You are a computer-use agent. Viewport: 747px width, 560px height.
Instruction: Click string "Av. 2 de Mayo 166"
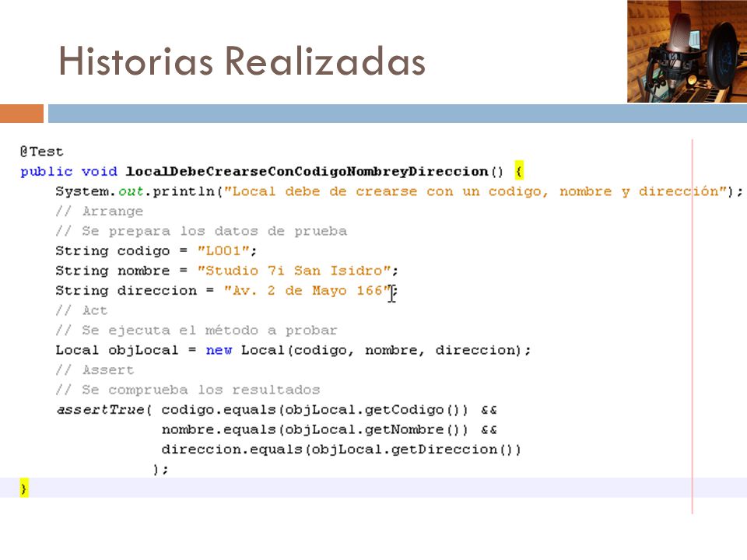click(x=307, y=290)
